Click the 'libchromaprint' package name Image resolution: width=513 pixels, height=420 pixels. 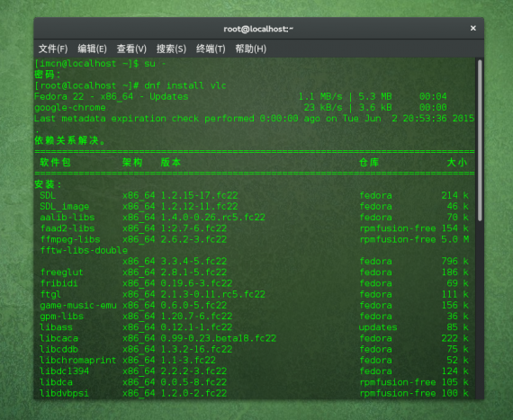coord(78,360)
